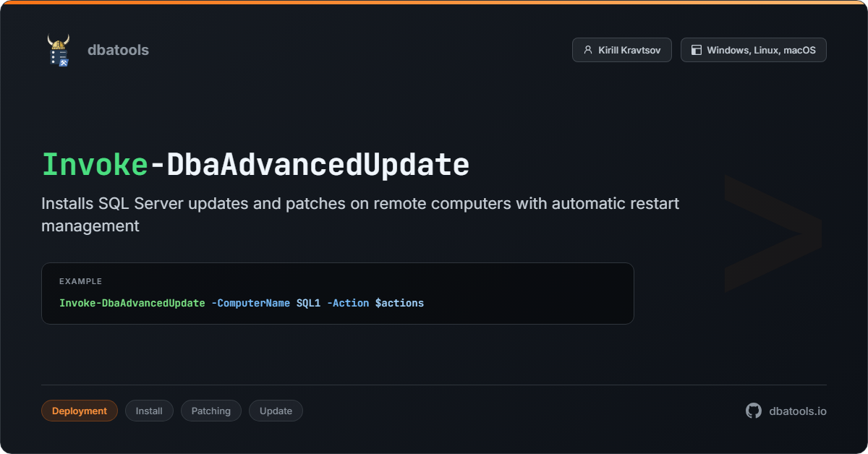Select the Invoke-DbaAdvancedUpdate title
Viewport: 868px width, 454px height.
[x=255, y=164]
